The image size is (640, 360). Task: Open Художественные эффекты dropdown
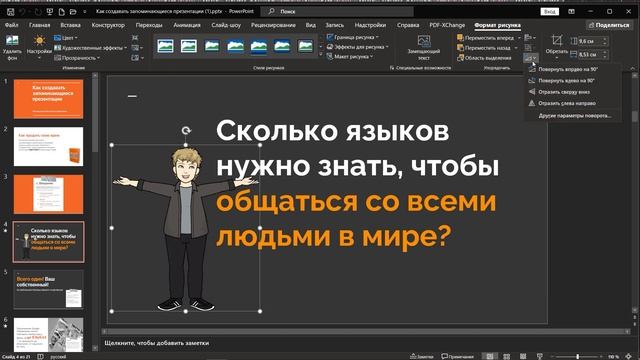click(x=91, y=48)
